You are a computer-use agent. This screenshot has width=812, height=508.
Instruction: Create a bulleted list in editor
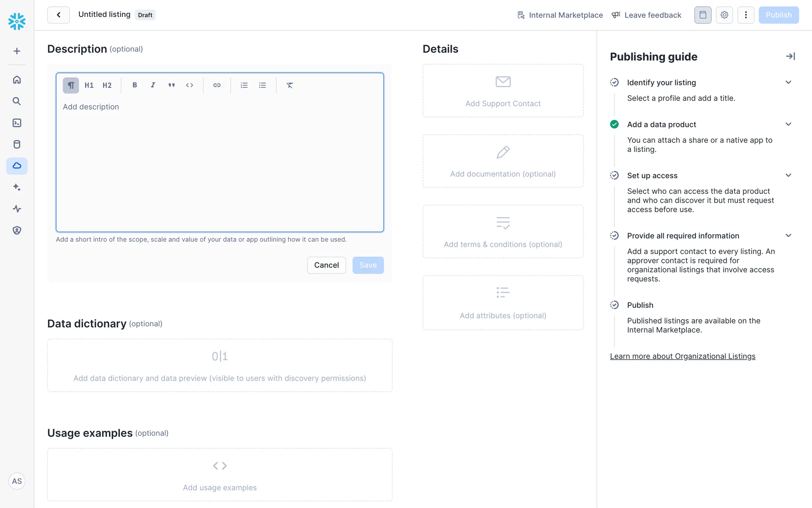click(x=263, y=85)
